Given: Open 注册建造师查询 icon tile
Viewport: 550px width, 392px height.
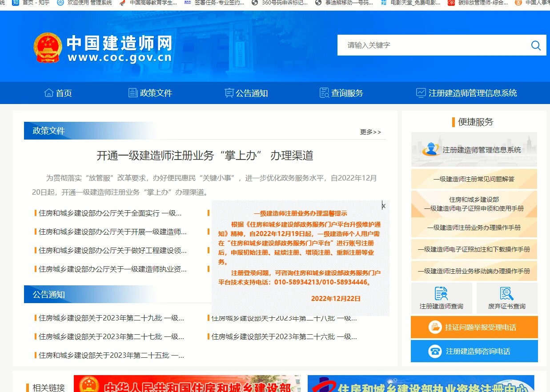Looking at the screenshot, I should [x=441, y=298].
